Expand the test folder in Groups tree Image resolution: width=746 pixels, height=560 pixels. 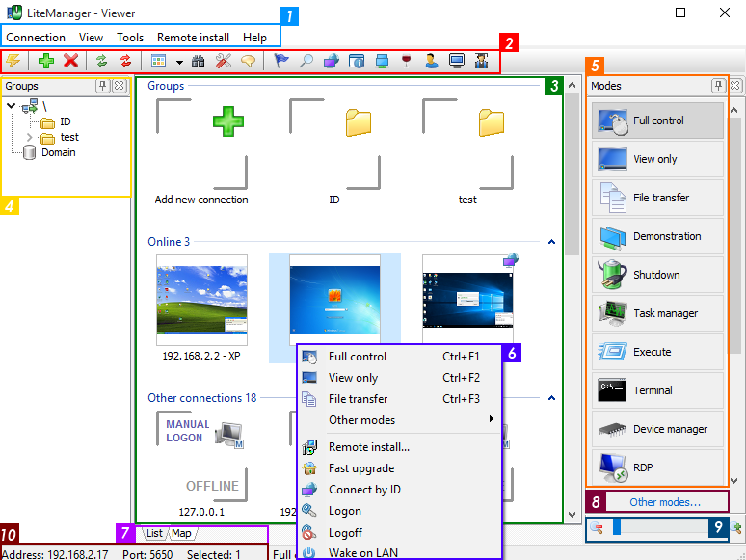[x=30, y=138]
